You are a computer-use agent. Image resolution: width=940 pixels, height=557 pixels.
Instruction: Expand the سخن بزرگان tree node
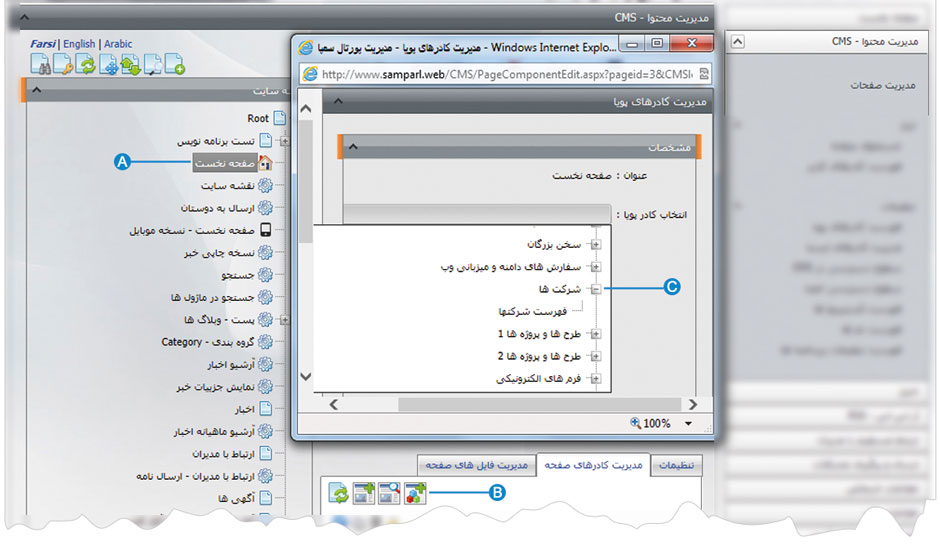click(595, 244)
